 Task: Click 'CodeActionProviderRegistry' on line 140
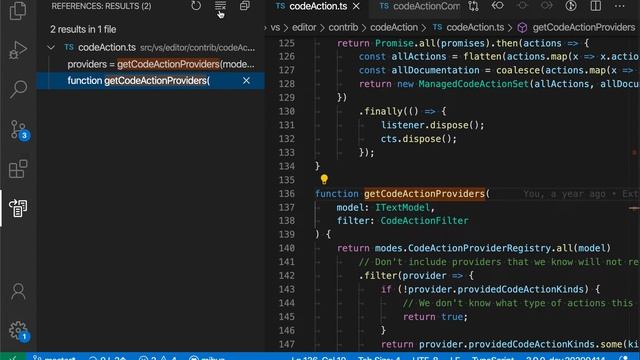[479, 248]
